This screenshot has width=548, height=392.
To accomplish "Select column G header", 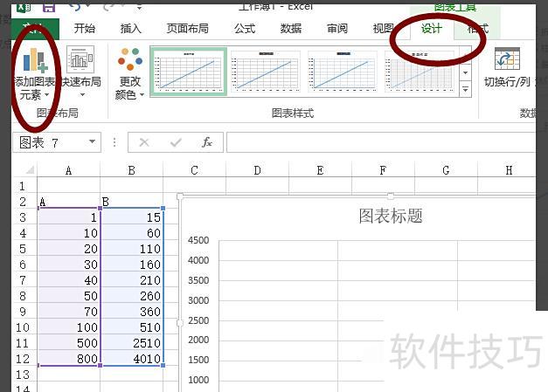I will coord(446,170).
